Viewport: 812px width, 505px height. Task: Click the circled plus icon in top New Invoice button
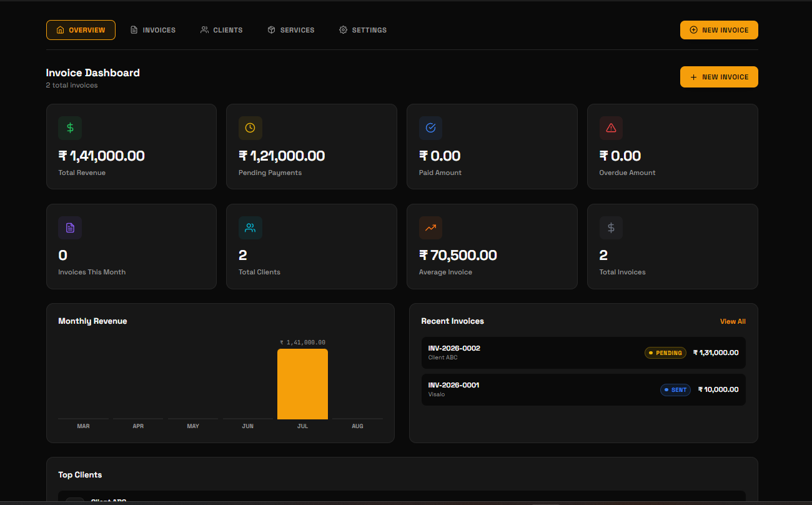(x=693, y=30)
